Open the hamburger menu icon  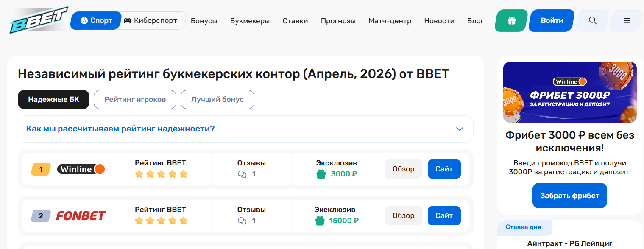pyautogui.click(x=627, y=20)
